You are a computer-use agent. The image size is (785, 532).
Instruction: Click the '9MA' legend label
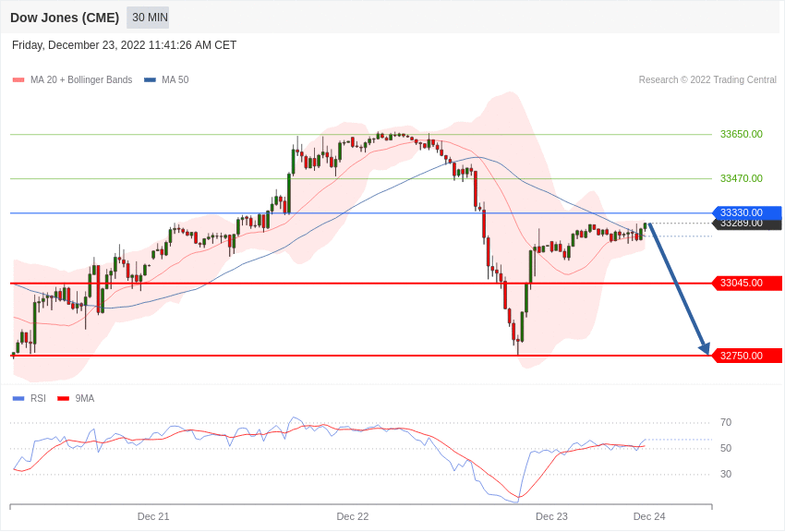coord(85,398)
